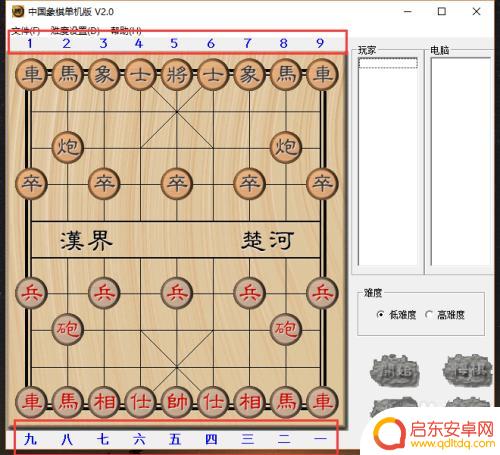Image resolution: width=500 pixels, height=455 pixels.
Task: Click the red elephant 相 on file 三
Action: click(x=249, y=402)
